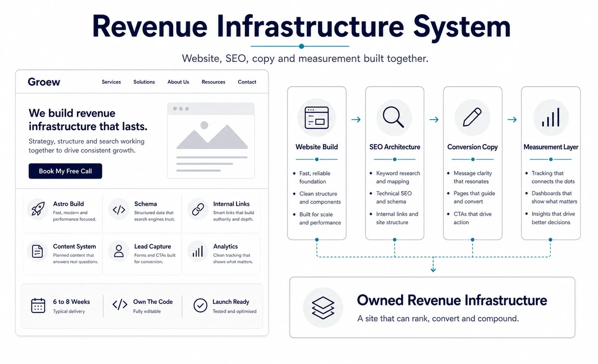Click the 'Typical delivery' caption
Screen dimensions: 598x364
69,312
